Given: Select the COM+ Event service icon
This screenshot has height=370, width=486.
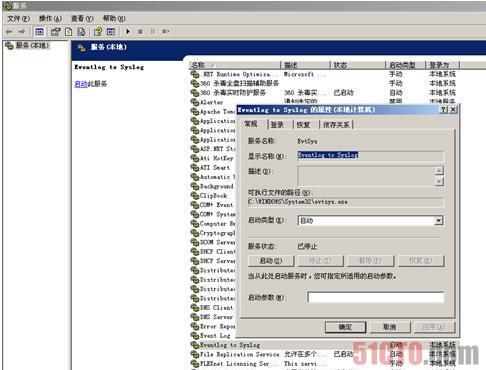Looking at the screenshot, I should coord(195,205).
